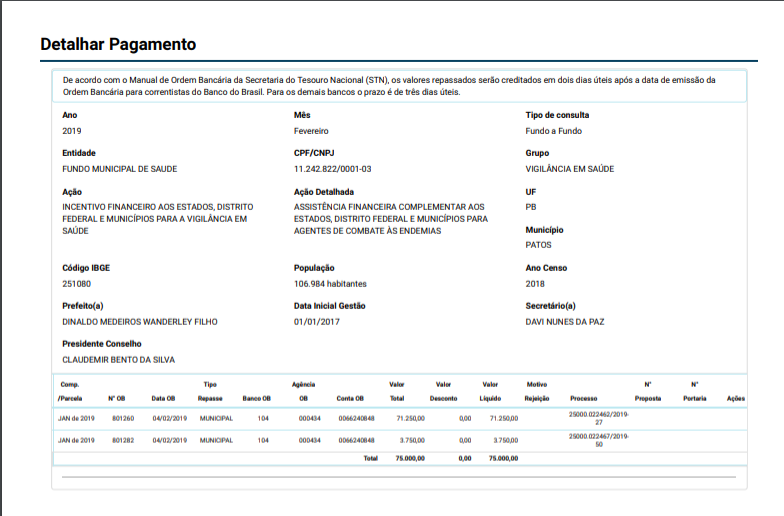Screen dimensions: 784x516
Task: Click the Data OB column header
Action: coord(164,398)
